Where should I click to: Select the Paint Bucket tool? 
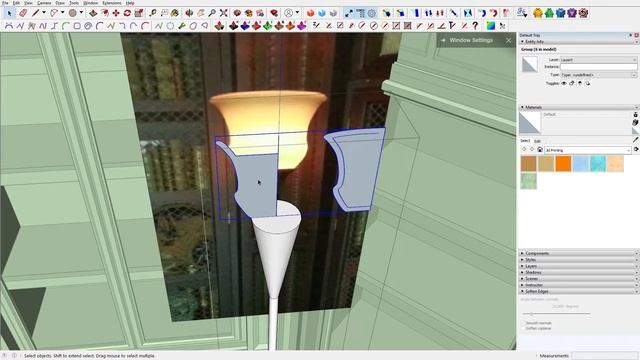click(x=175, y=13)
